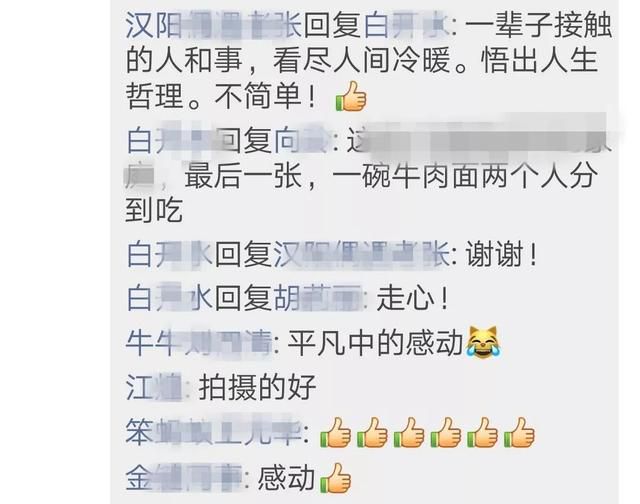Tap last thumbs-up in the six-emoji row
640x504 pixels.
519,433
